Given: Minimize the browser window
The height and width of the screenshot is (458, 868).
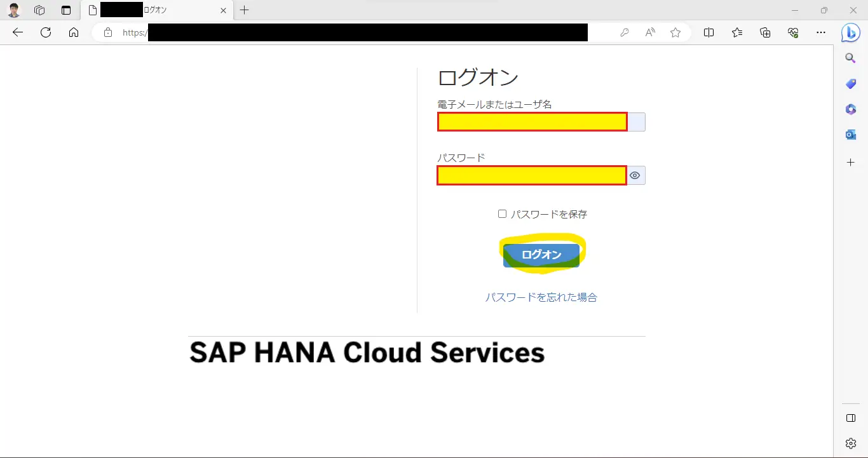Looking at the screenshot, I should pos(794,10).
